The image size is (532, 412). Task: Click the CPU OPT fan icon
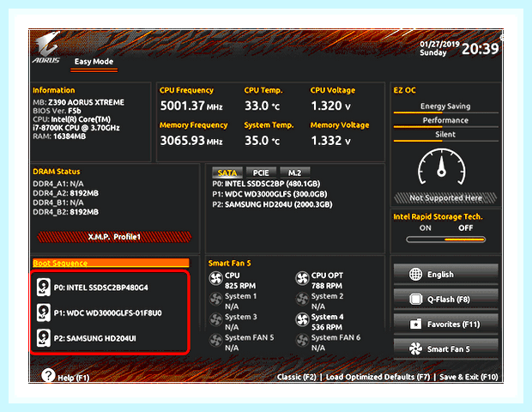pyautogui.click(x=302, y=278)
